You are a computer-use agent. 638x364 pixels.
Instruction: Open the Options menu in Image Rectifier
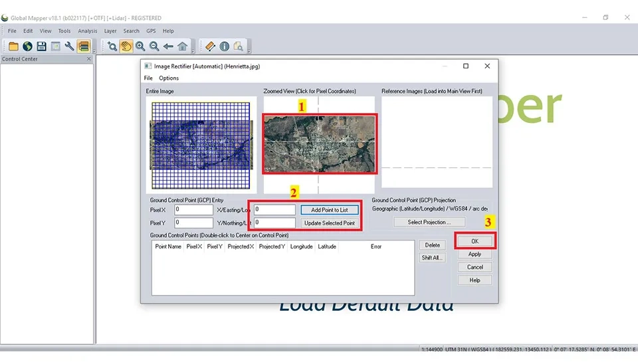(169, 78)
